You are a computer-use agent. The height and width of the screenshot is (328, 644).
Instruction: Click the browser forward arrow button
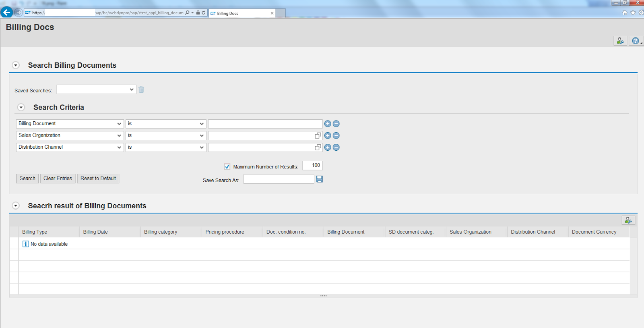pyautogui.click(x=18, y=12)
